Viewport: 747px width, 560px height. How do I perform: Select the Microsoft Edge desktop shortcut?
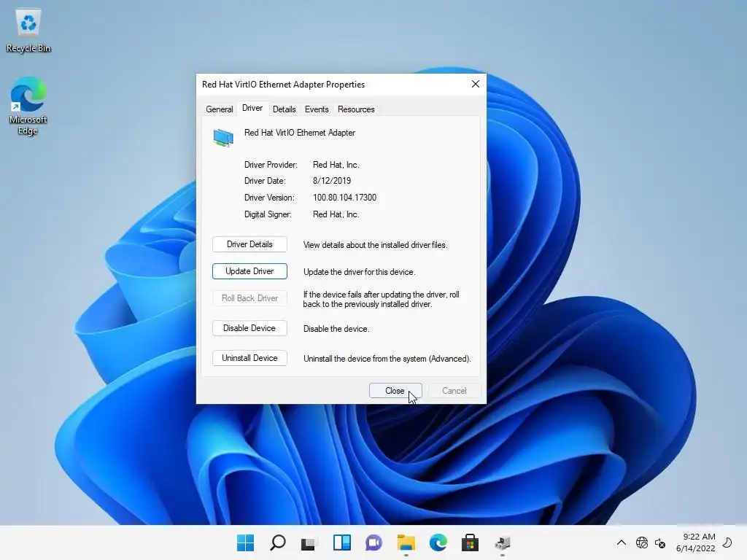coord(28,106)
